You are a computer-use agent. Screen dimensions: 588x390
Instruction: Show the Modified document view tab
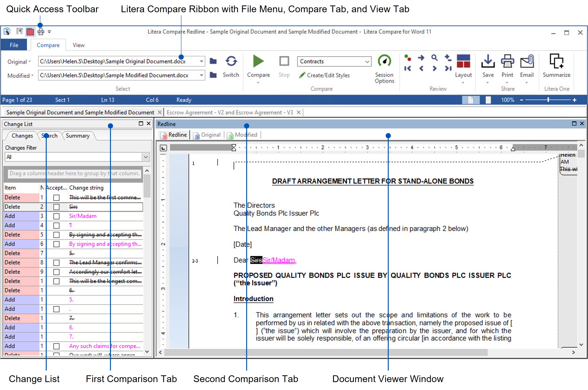242,135
